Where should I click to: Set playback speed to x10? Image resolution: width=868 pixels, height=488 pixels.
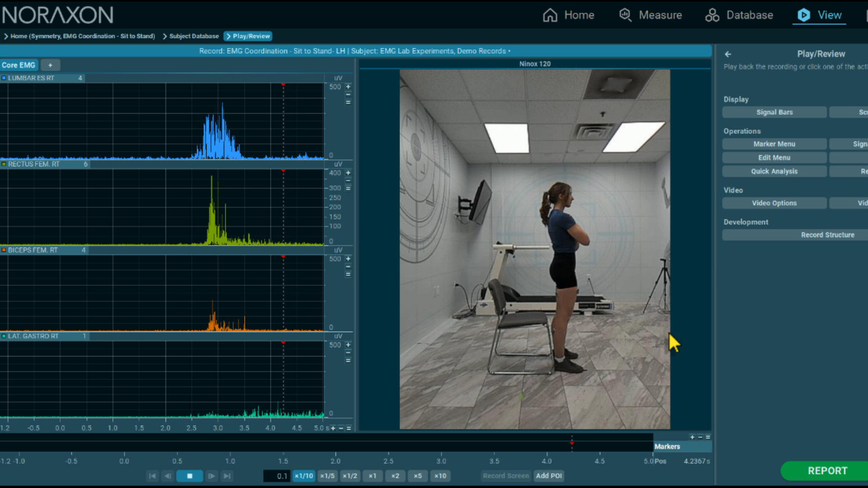coord(440,476)
